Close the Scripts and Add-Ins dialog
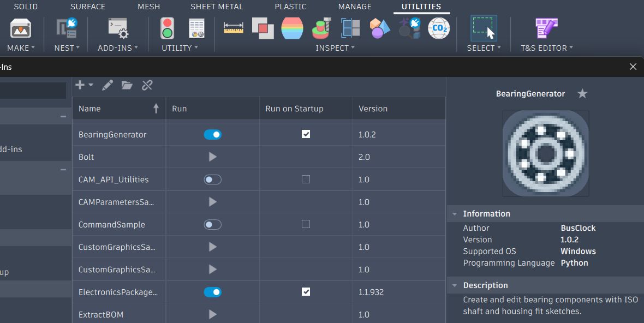644x323 pixels. point(633,67)
